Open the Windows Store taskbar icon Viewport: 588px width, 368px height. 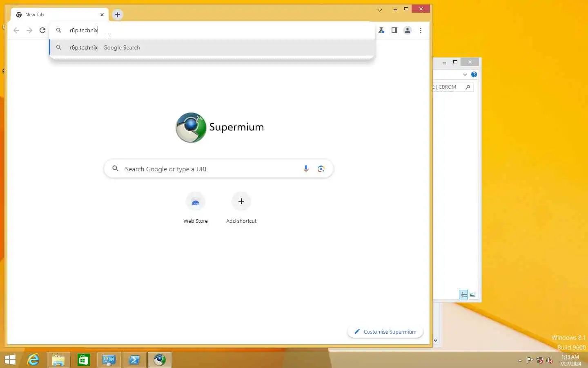click(84, 360)
